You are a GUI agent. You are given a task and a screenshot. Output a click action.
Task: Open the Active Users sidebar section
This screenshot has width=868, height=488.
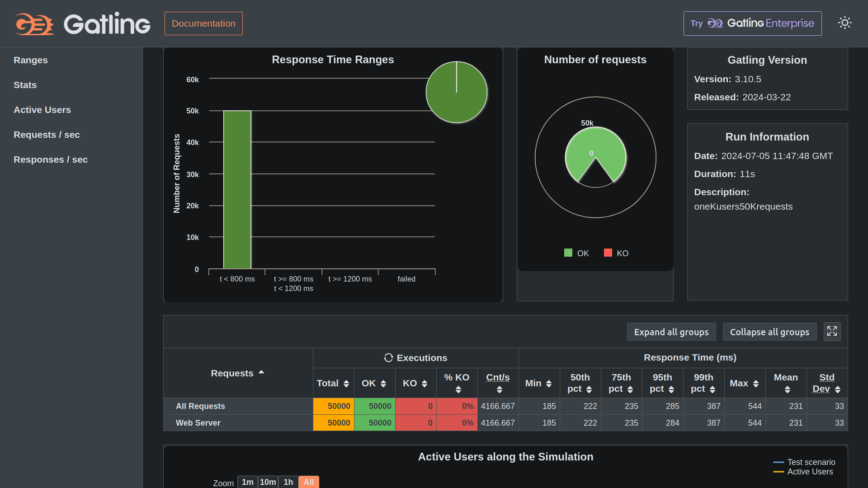point(42,110)
